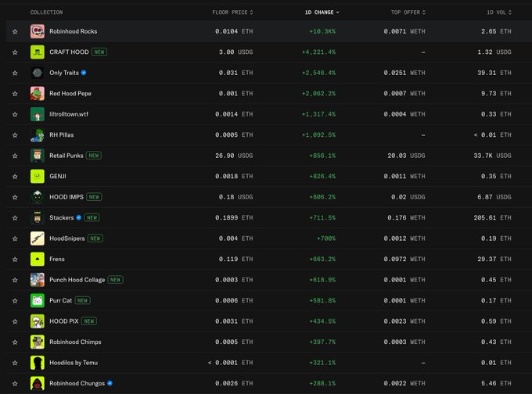Image resolution: width=532 pixels, height=394 pixels.
Task: Toggle the watchlist star for Only Traits
Action: pos(15,73)
